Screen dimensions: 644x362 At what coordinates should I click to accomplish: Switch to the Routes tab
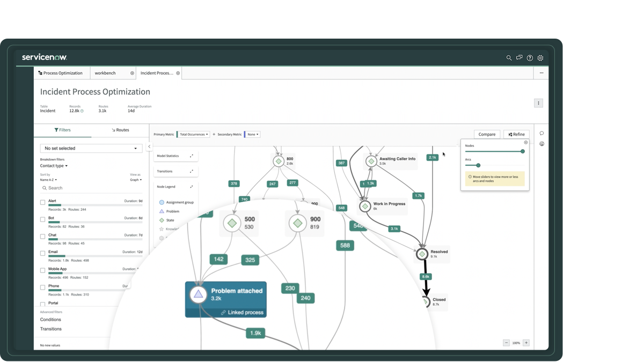pos(120,130)
